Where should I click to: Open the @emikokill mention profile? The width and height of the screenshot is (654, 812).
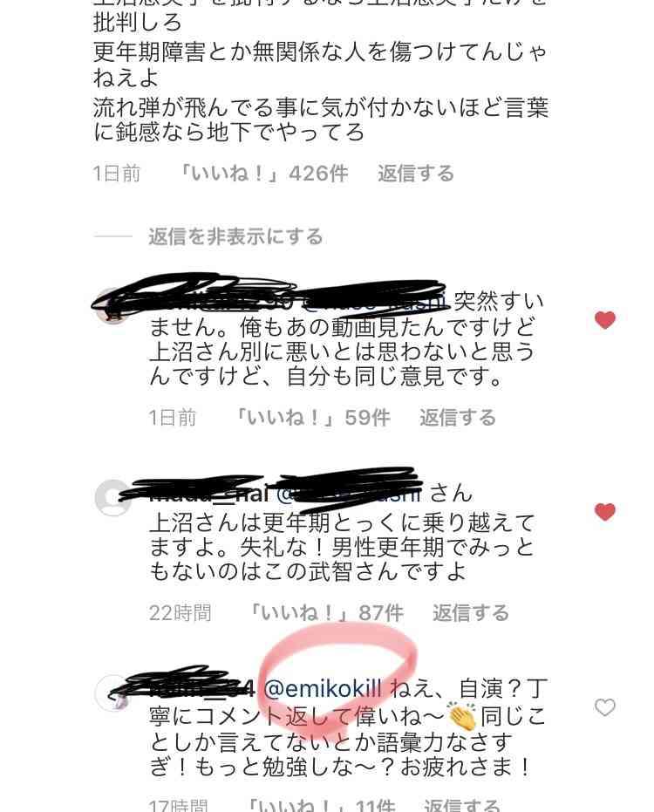(323, 689)
